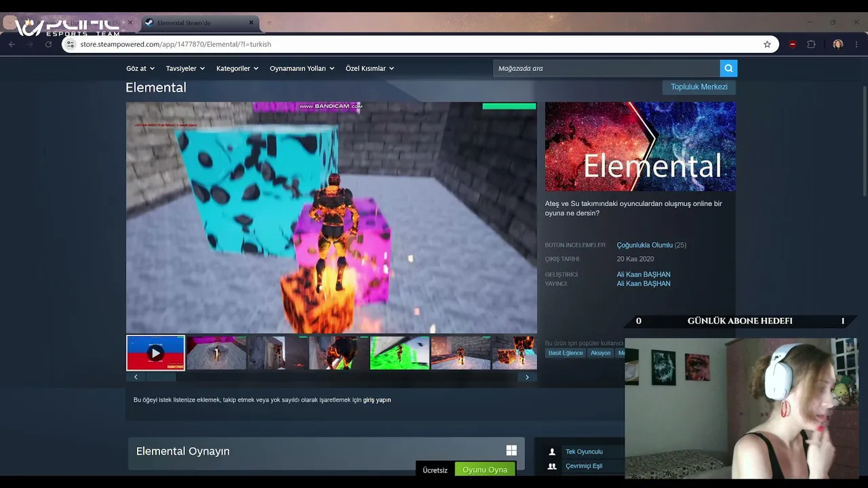
Task: Select the gray corridor screenshot thumbnail
Action: coord(277,352)
